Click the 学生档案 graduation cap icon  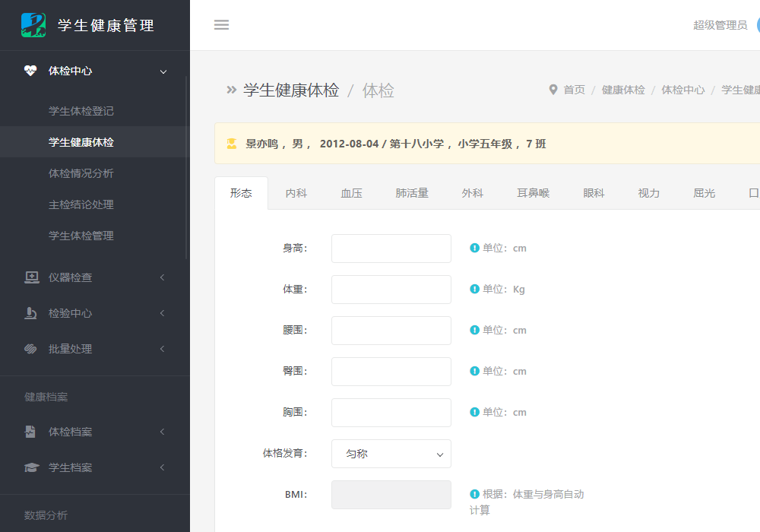[x=31, y=467]
